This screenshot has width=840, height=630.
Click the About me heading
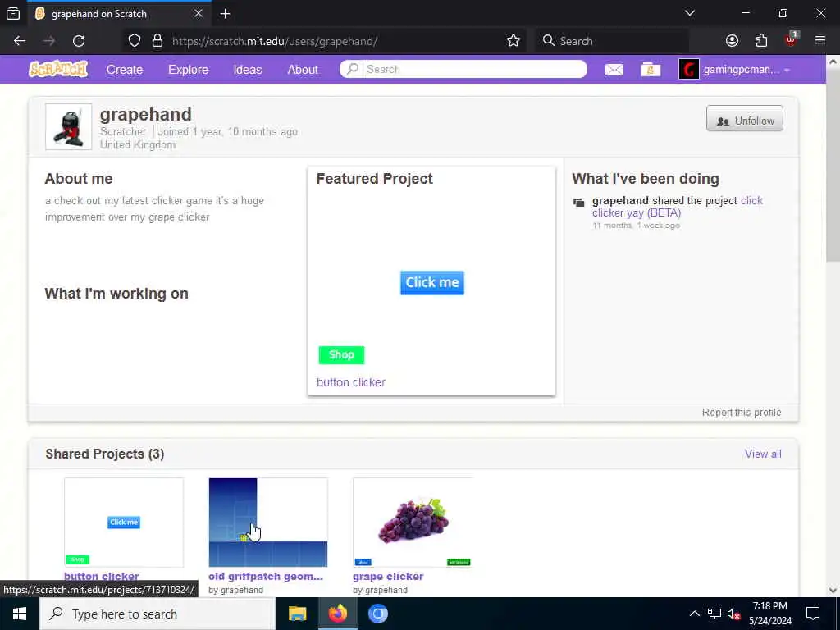pyautogui.click(x=79, y=179)
